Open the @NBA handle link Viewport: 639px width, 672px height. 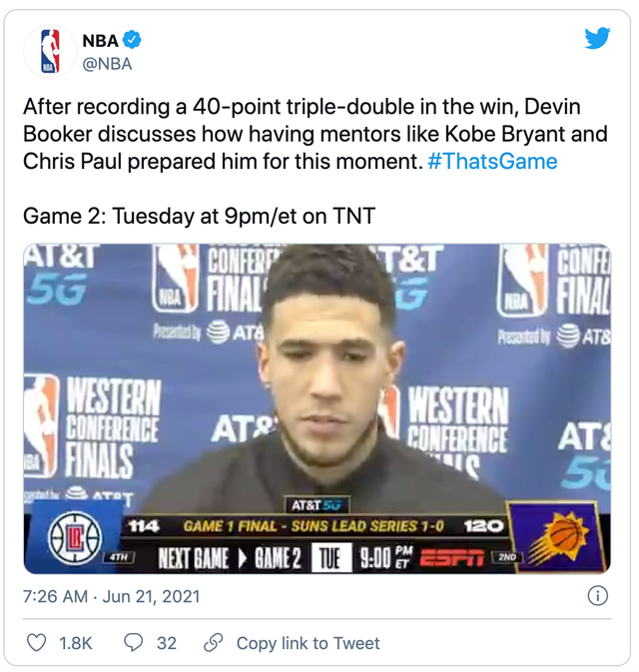(106, 63)
